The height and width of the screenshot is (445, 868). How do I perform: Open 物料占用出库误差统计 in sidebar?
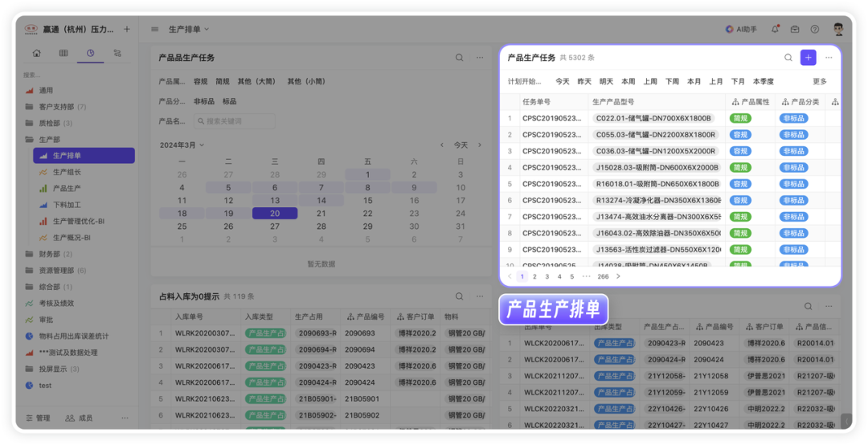coord(74,336)
